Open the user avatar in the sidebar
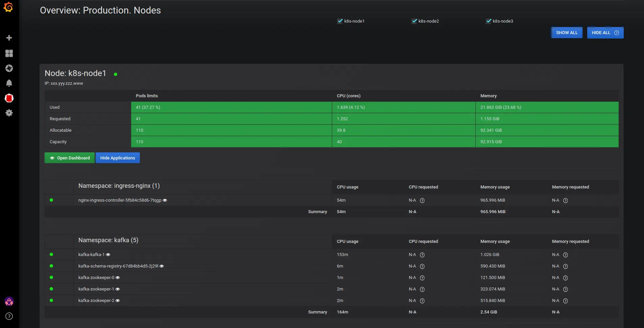Viewport: 644px width, 328px height. 9,302
